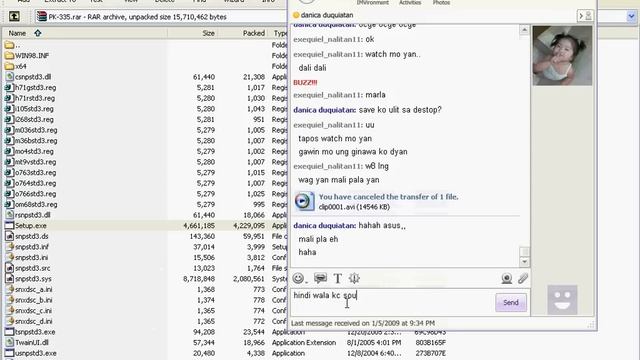Viewport: 640px width, 360px height.
Task: Click scroll-down arrow of chat history
Action: point(524,262)
